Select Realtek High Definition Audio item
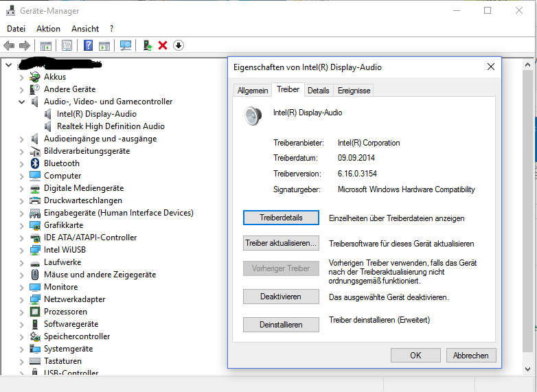Image resolution: width=537 pixels, height=392 pixels. (111, 126)
